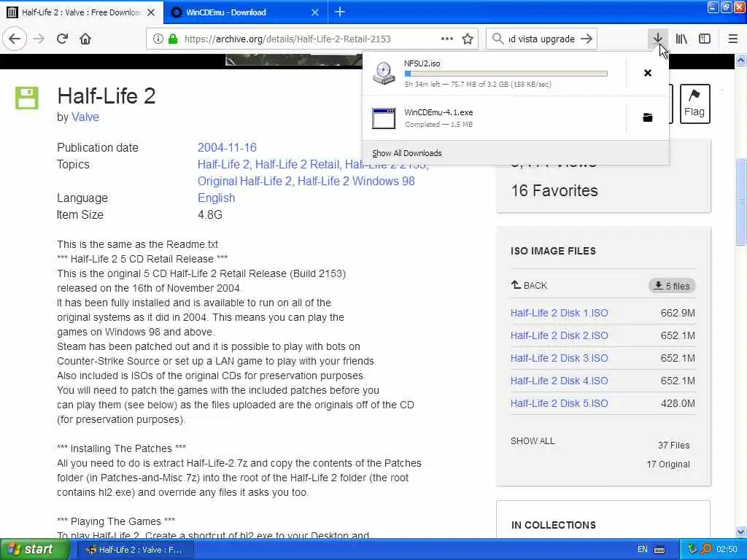The height and width of the screenshot is (560, 747).
Task: Click the NFSU2.iso download progress bar
Action: (x=506, y=74)
